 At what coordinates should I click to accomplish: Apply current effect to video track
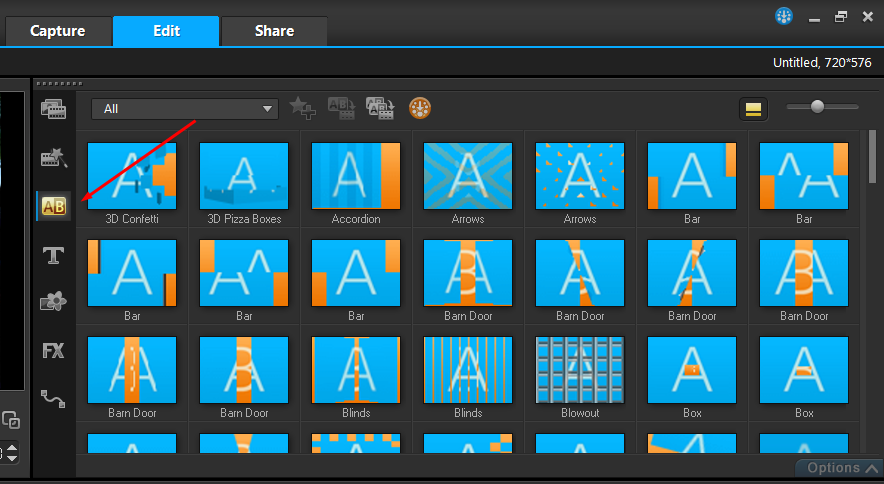click(x=341, y=108)
